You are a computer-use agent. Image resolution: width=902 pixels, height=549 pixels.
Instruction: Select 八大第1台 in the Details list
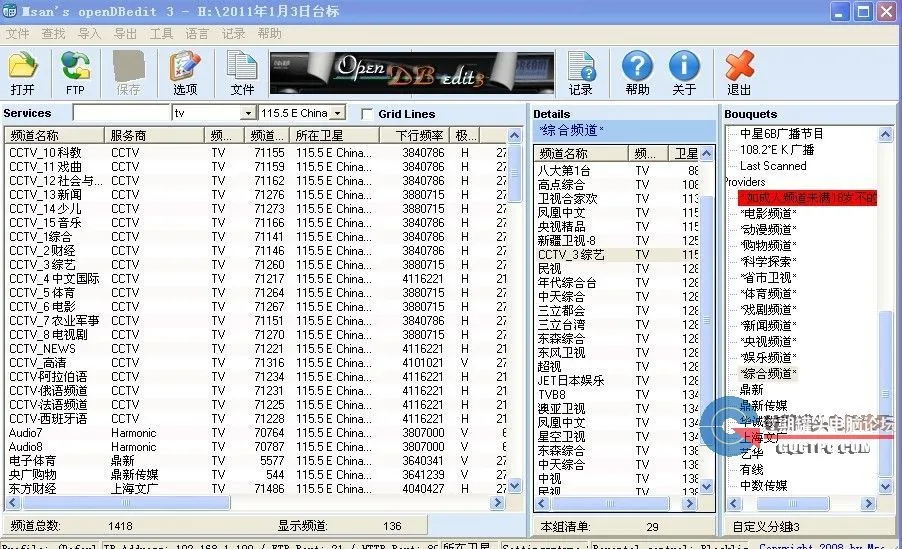coord(617,170)
